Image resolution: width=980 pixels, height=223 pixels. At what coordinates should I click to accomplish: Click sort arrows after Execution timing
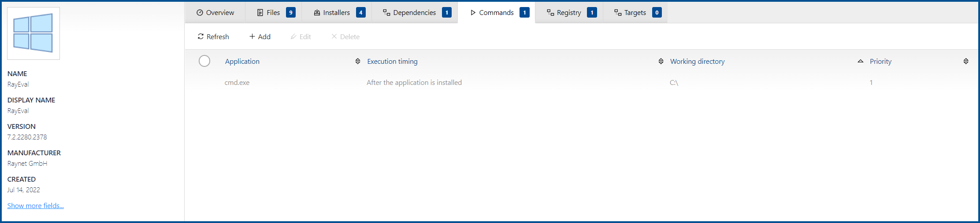[x=661, y=62]
